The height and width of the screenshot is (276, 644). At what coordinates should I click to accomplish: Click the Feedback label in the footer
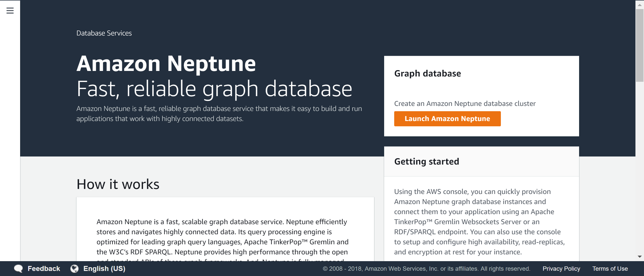coord(44,268)
